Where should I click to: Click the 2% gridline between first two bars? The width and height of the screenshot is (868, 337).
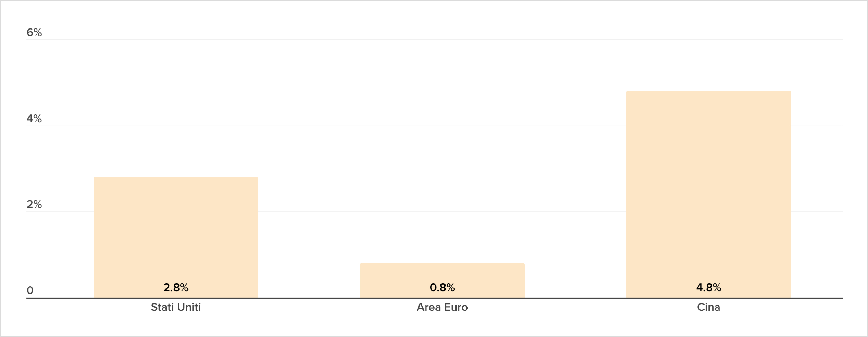pos(309,212)
